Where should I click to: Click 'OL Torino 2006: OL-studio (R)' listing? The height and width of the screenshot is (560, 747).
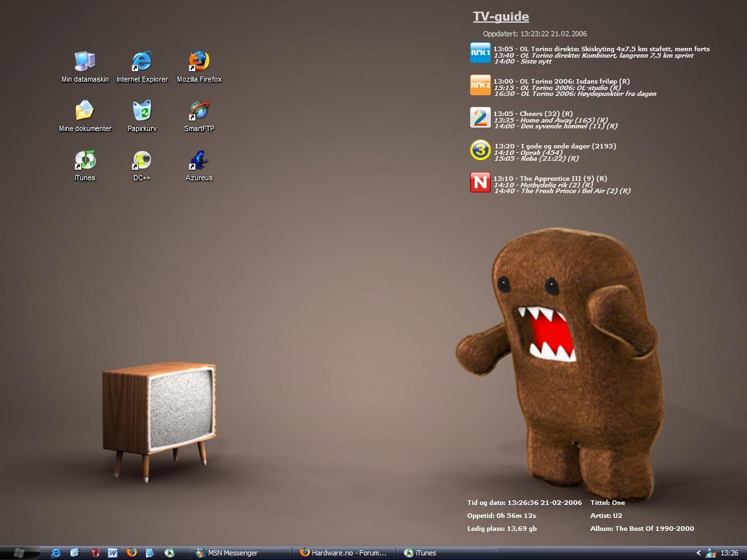point(558,87)
